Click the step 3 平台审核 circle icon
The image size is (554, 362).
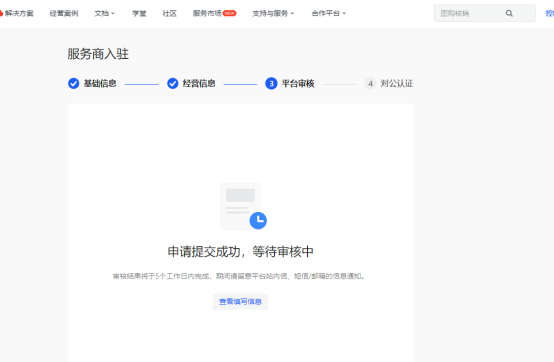pyautogui.click(x=271, y=83)
